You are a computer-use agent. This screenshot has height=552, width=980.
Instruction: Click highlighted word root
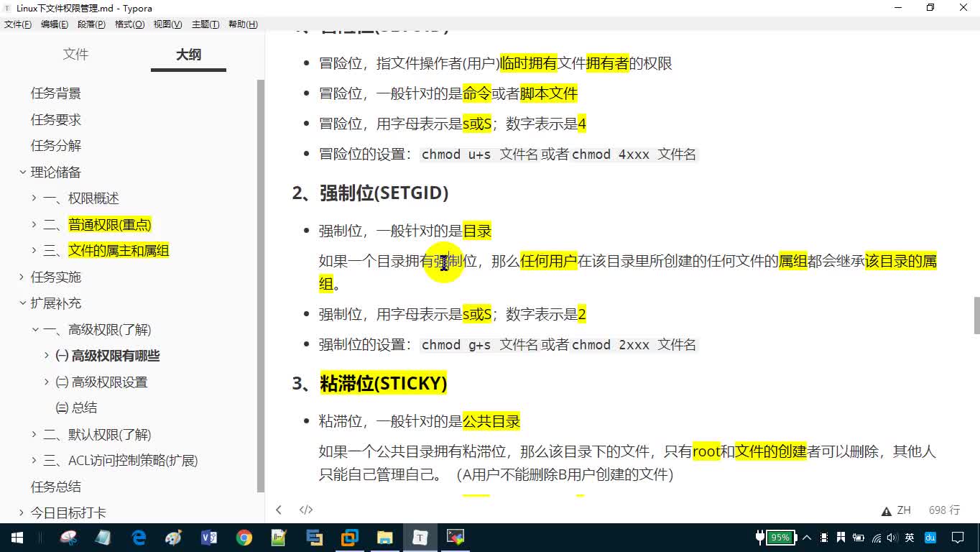pyautogui.click(x=706, y=451)
